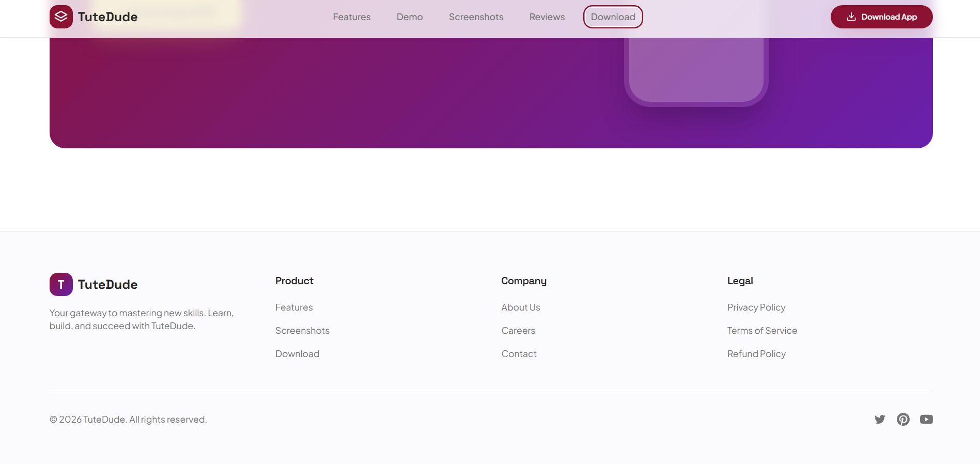Open the Pinterest social link

[903, 419]
